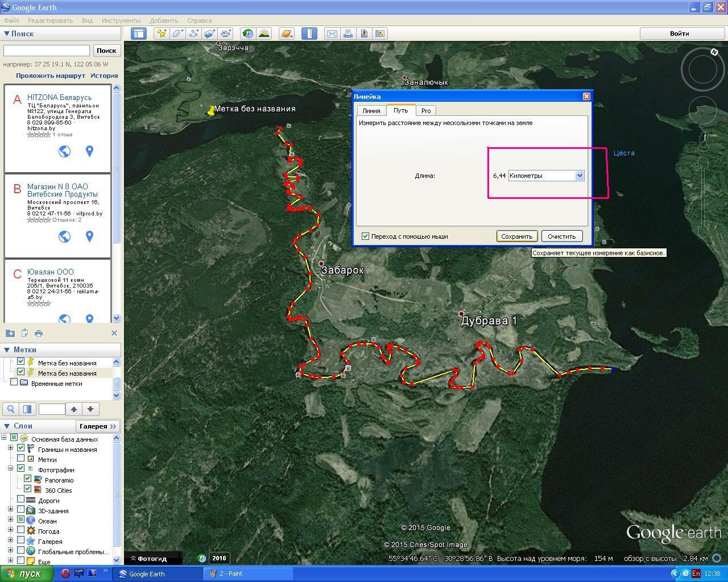The height and width of the screenshot is (582, 728).
Task: Toggle sunlight across the landscape
Action: (264, 34)
